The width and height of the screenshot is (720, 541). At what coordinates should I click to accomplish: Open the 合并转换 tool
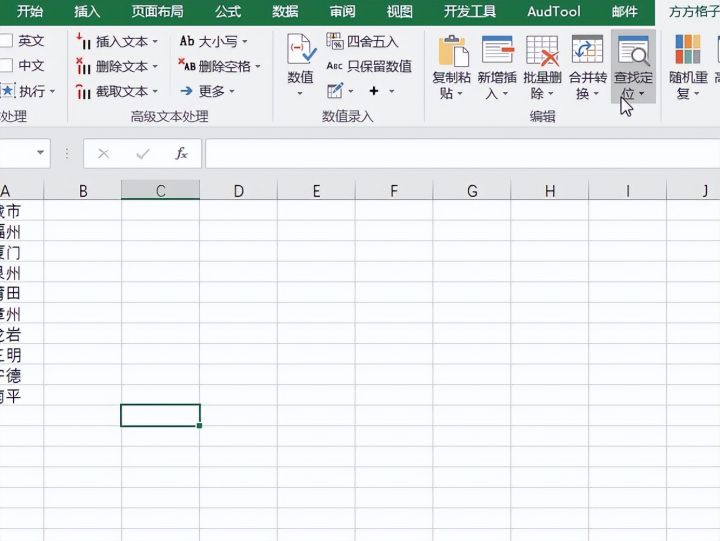point(587,67)
